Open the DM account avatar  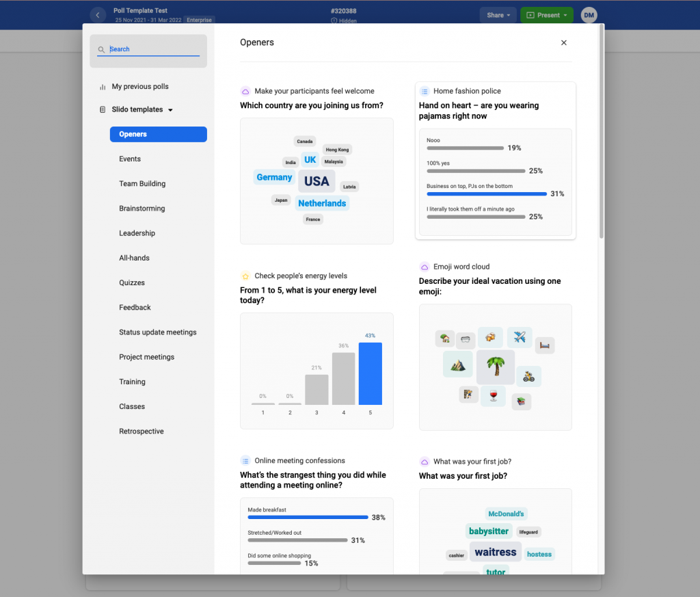pos(589,14)
